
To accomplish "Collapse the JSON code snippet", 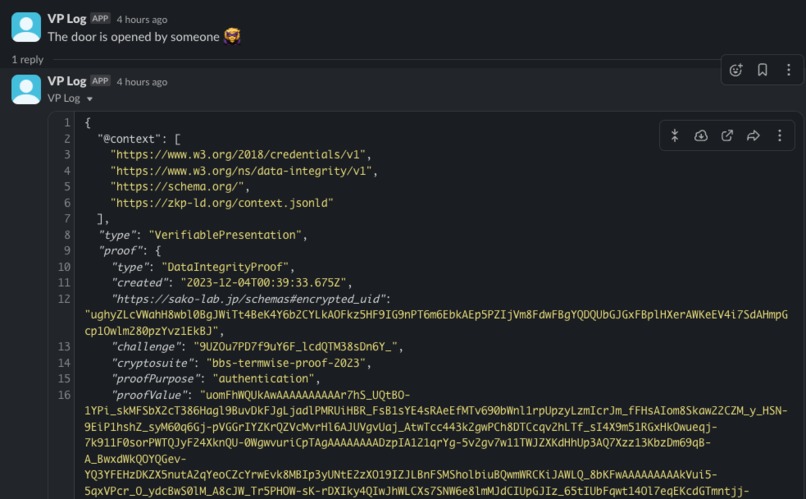I will click(x=674, y=136).
